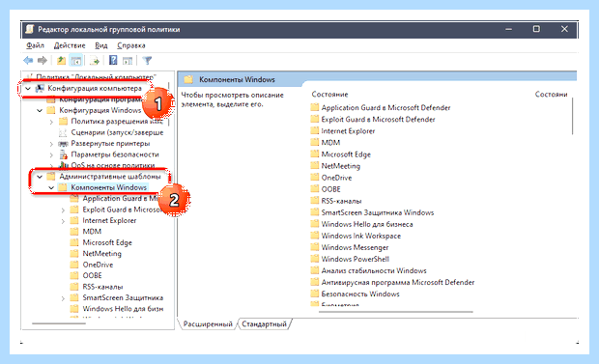This screenshot has height=364, width=599.
Task: Select Сценарии (запуск/завершение) tree item
Action: [117, 132]
